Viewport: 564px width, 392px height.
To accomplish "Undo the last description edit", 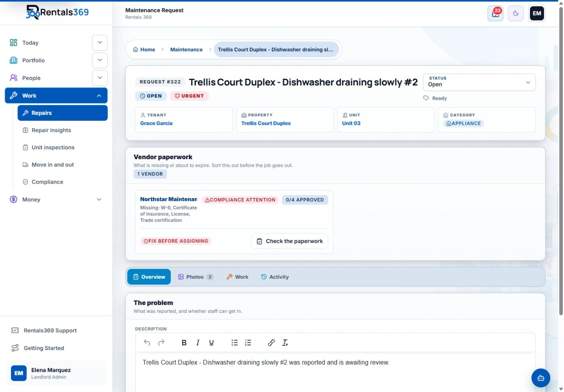I will (147, 343).
